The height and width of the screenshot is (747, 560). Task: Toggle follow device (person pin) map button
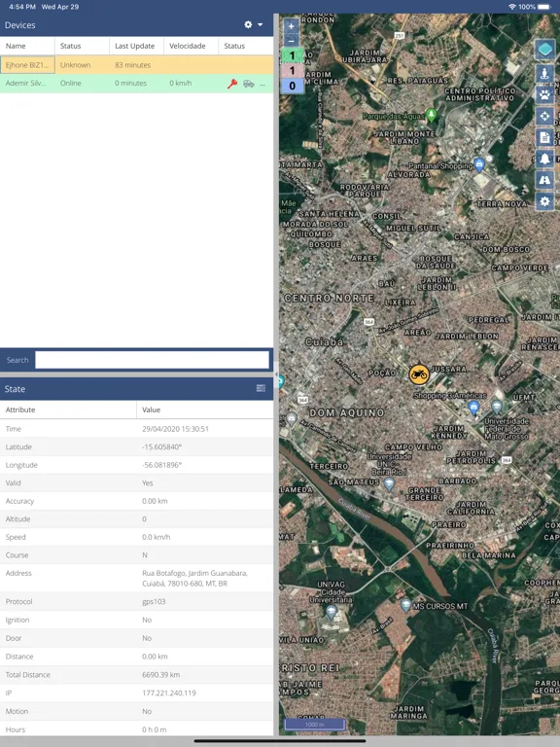tap(544, 74)
